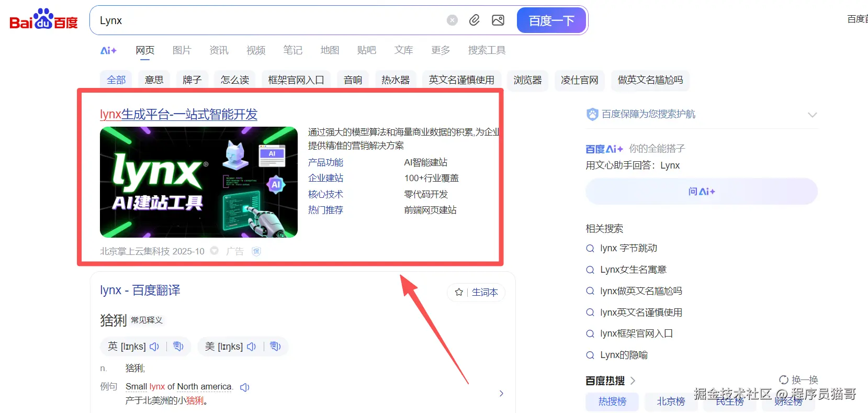Select the 凌仕官网 filter chip
868x413 pixels.
580,80
